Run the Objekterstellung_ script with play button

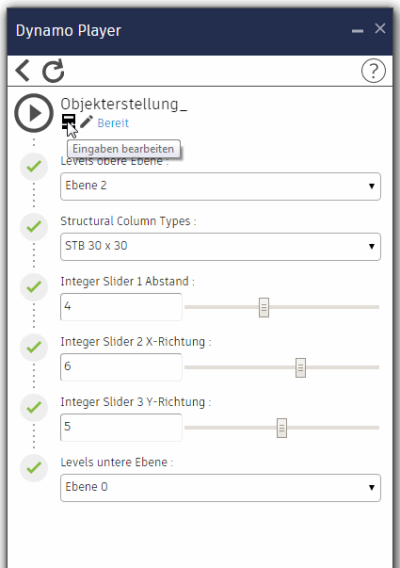tap(34, 113)
